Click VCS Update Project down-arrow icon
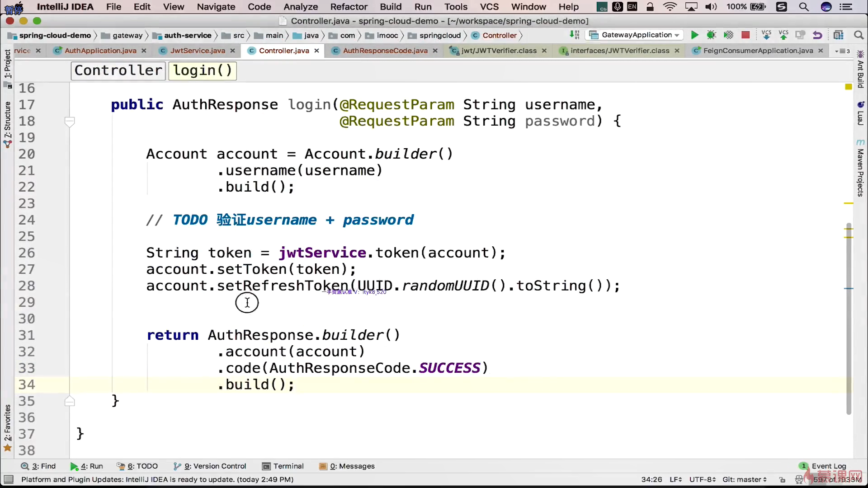The width and height of the screenshot is (868, 488). pyautogui.click(x=766, y=35)
